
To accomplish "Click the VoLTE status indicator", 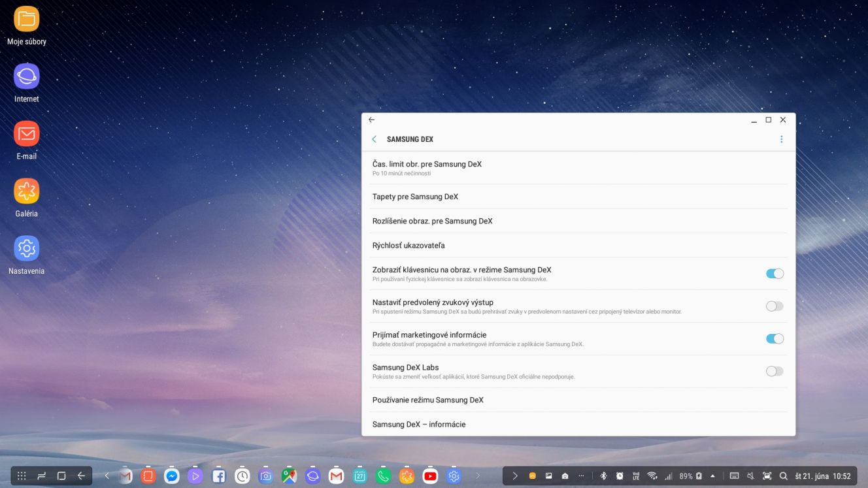I will coord(636,476).
